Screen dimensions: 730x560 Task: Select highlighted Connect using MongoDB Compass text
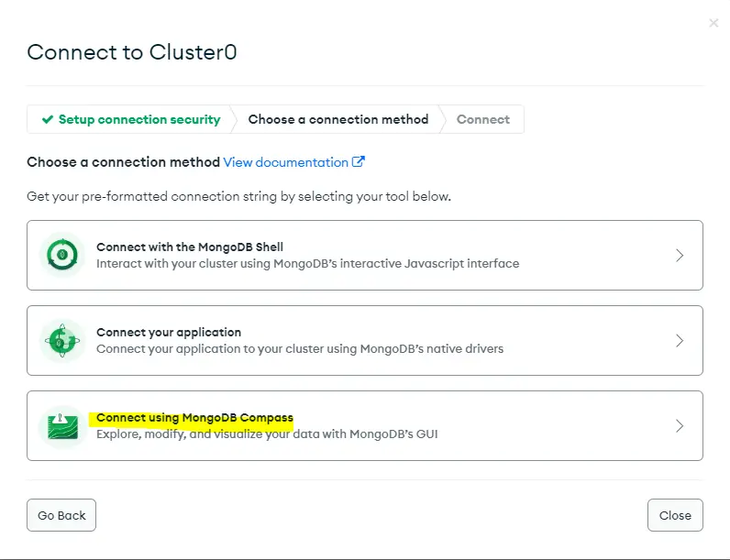[194, 418]
